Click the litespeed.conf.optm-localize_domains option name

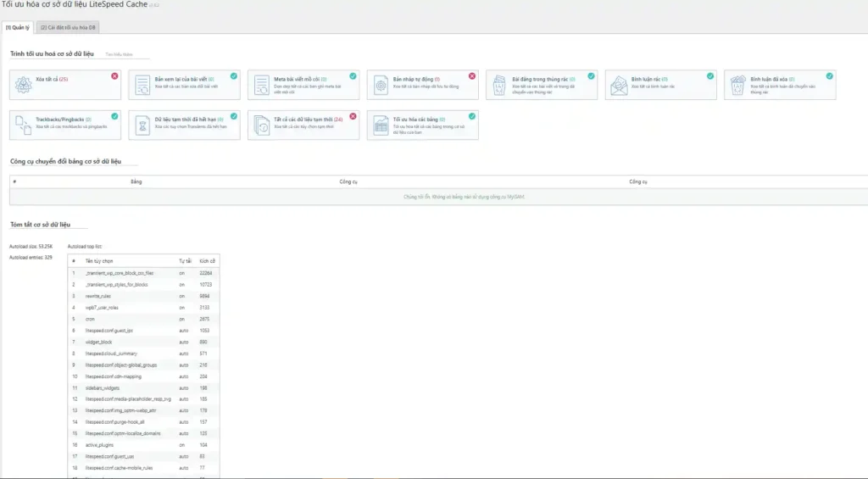click(123, 433)
